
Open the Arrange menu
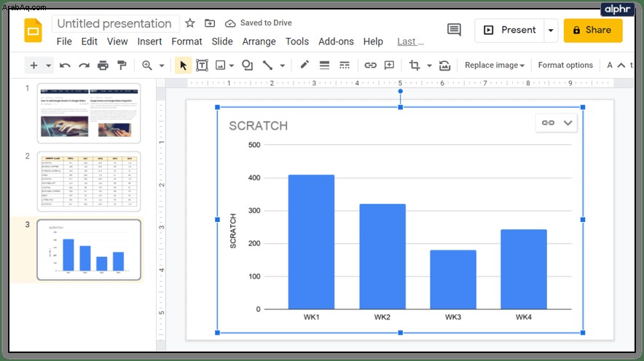(259, 41)
